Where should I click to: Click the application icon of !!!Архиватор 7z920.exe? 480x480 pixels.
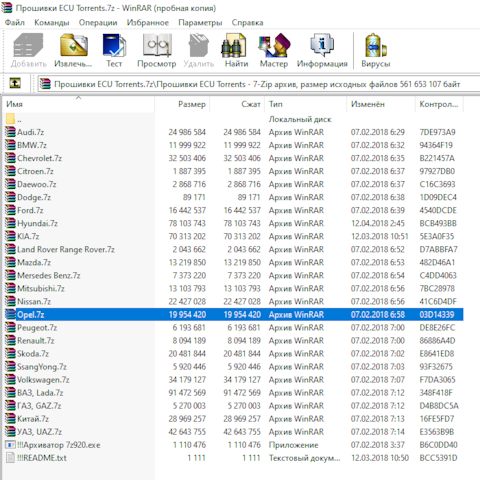pos(10,445)
